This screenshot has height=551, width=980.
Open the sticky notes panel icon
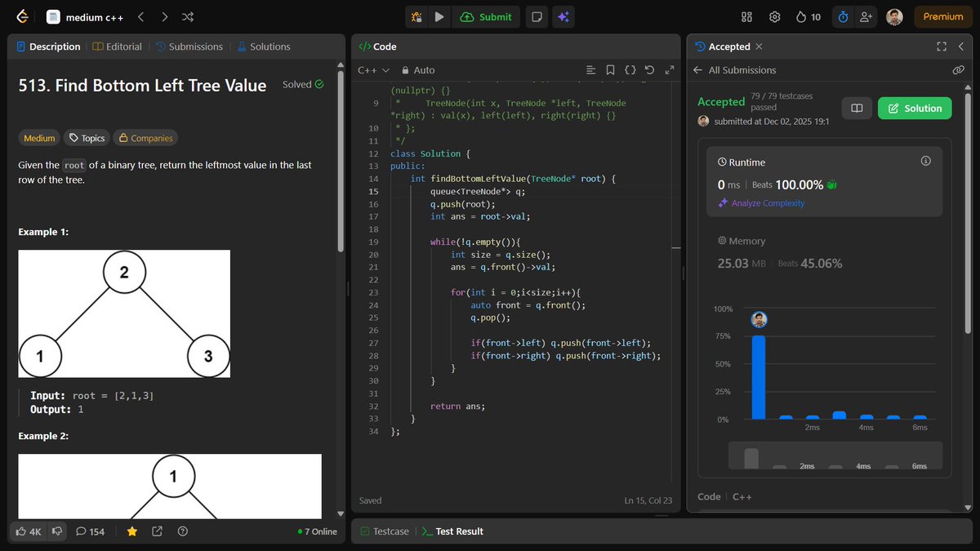point(537,16)
